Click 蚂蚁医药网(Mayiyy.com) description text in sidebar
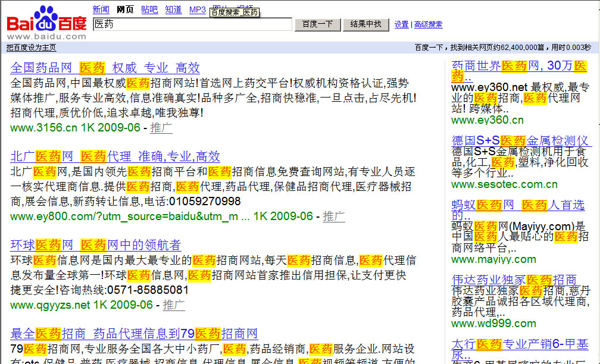Viewport: 600px width, 364px height. tap(520, 237)
